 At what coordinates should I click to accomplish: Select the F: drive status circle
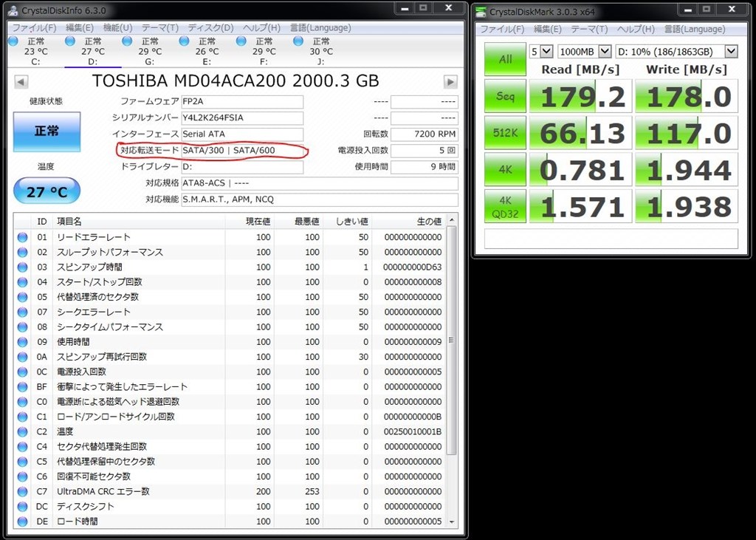point(241,41)
